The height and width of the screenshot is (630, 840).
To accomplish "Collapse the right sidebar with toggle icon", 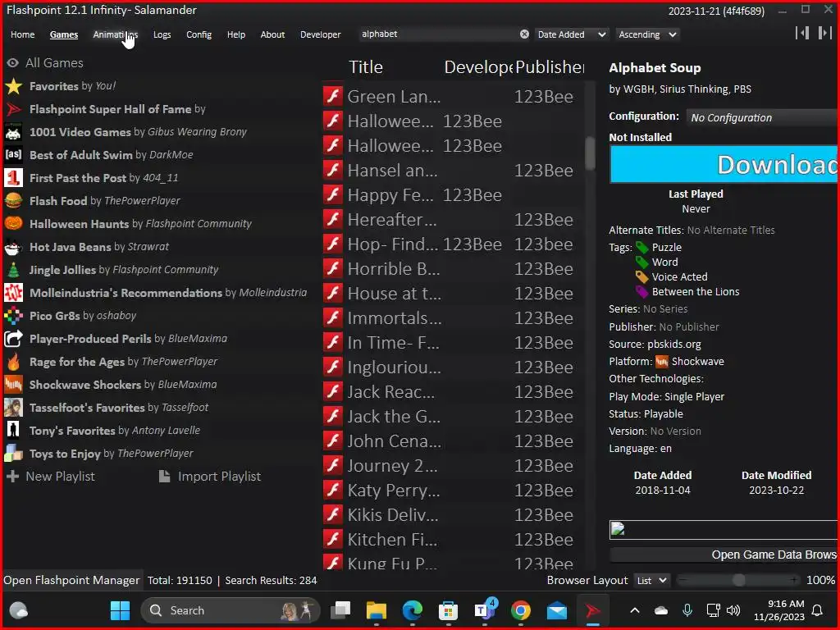I will [824, 33].
